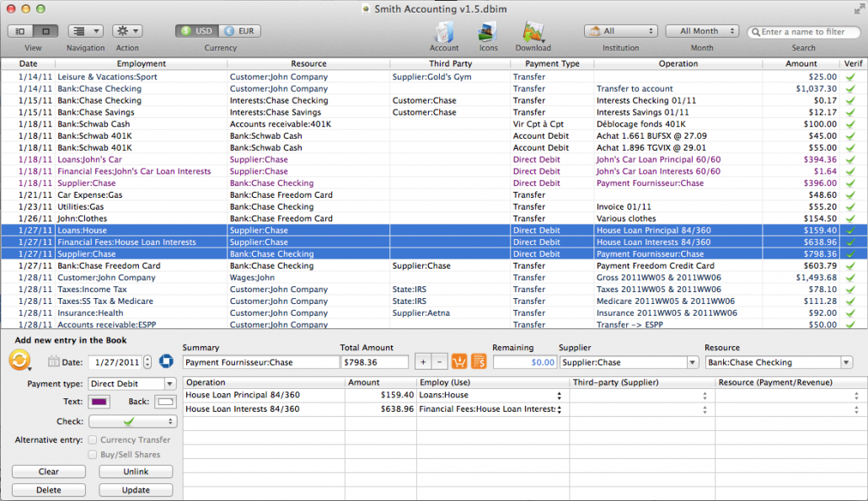Click the Summary input field
Viewport: 868px width, 501px height.
pos(260,362)
